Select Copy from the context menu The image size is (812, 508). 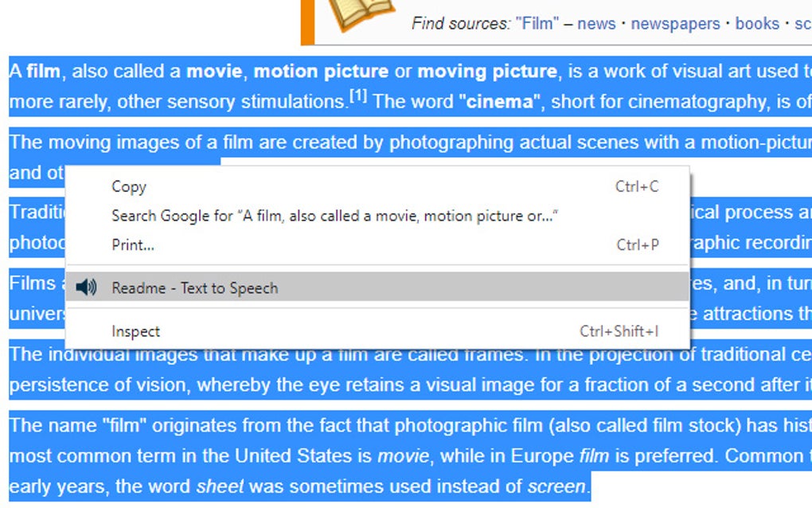coord(129,187)
